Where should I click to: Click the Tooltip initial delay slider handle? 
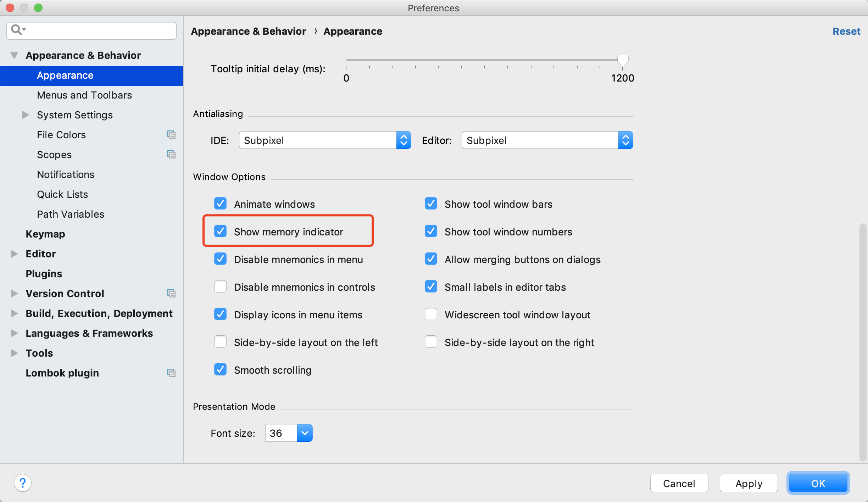tap(623, 61)
